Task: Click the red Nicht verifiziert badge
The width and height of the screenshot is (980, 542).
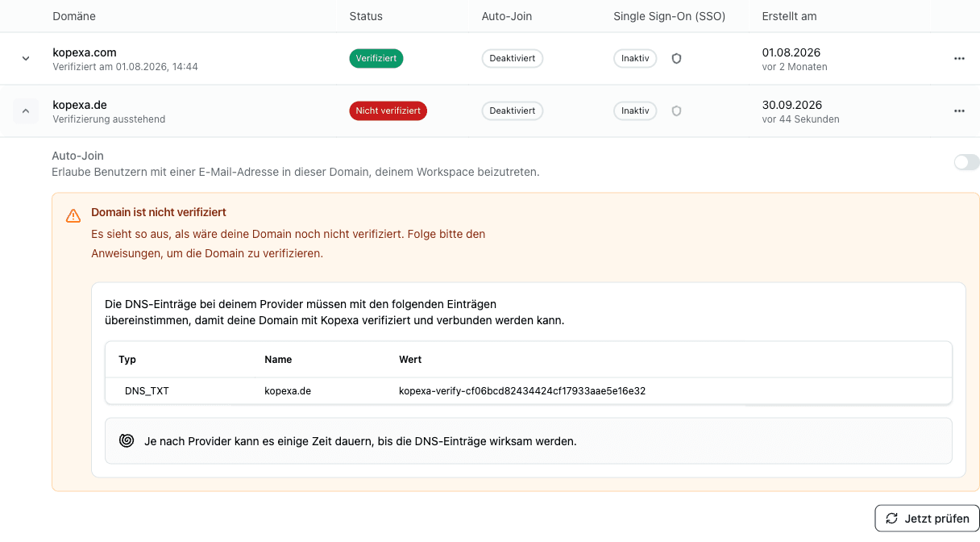Action: coord(388,110)
